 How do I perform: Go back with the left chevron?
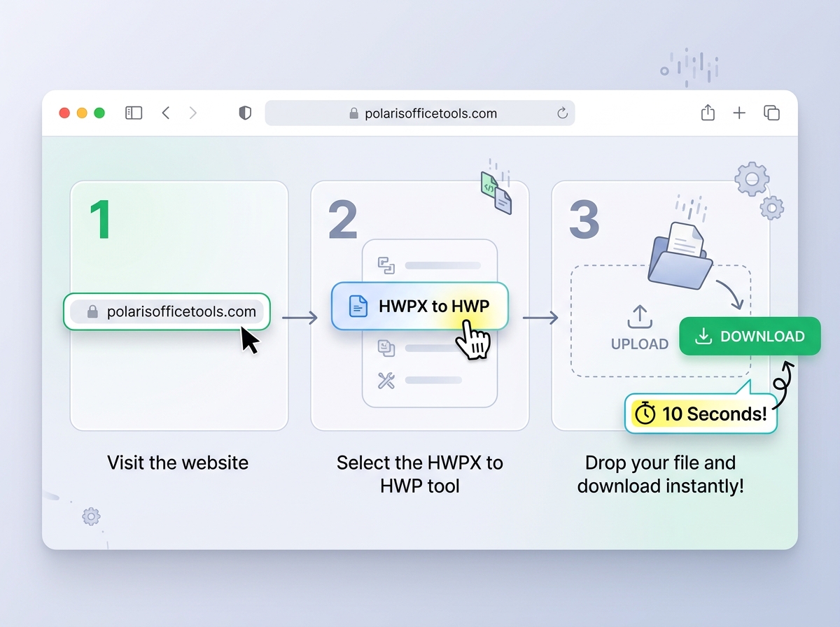coord(166,113)
